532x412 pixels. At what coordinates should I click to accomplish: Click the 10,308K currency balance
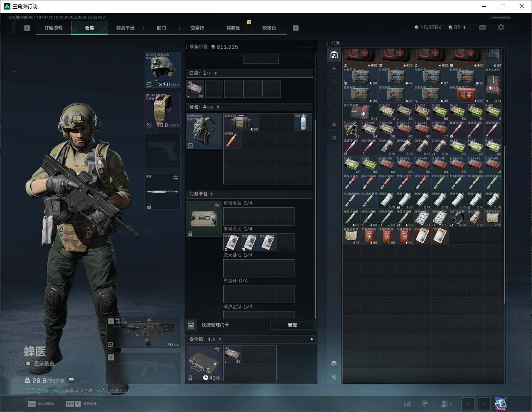pos(428,27)
